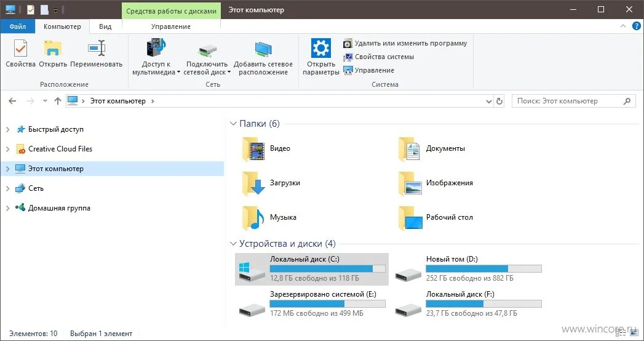644x341 pixels.
Task: Collapse the Папки (6) section
Action: (x=233, y=124)
